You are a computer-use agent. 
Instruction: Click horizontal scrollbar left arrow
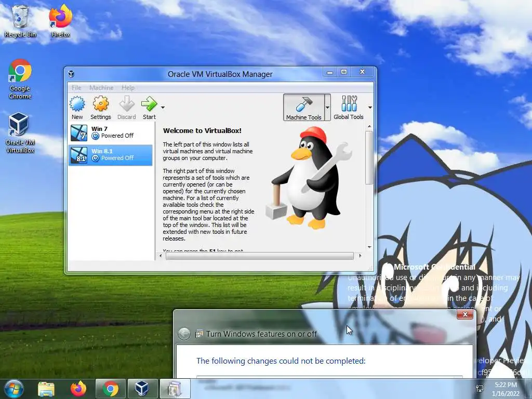[161, 256]
